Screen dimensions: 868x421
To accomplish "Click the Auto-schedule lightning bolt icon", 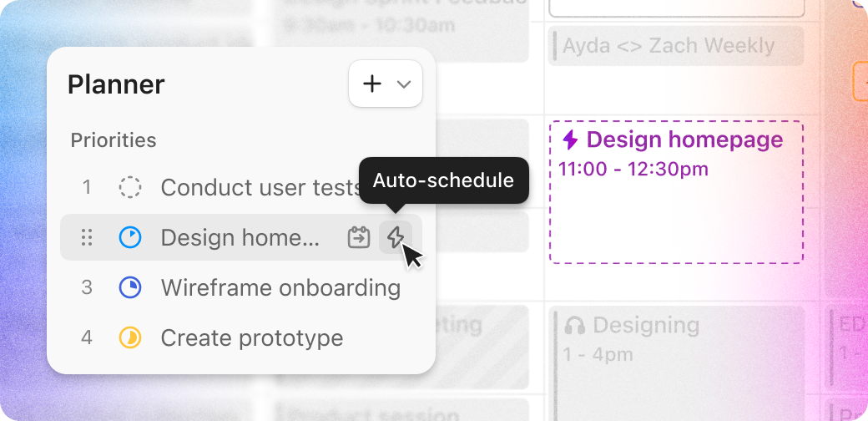I will tap(396, 238).
